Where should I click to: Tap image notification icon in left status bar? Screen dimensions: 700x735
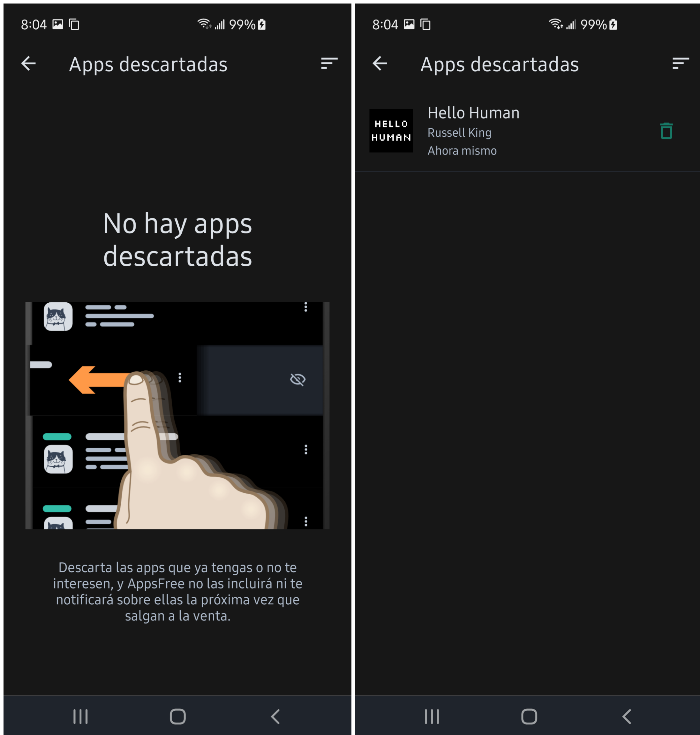click(57, 24)
